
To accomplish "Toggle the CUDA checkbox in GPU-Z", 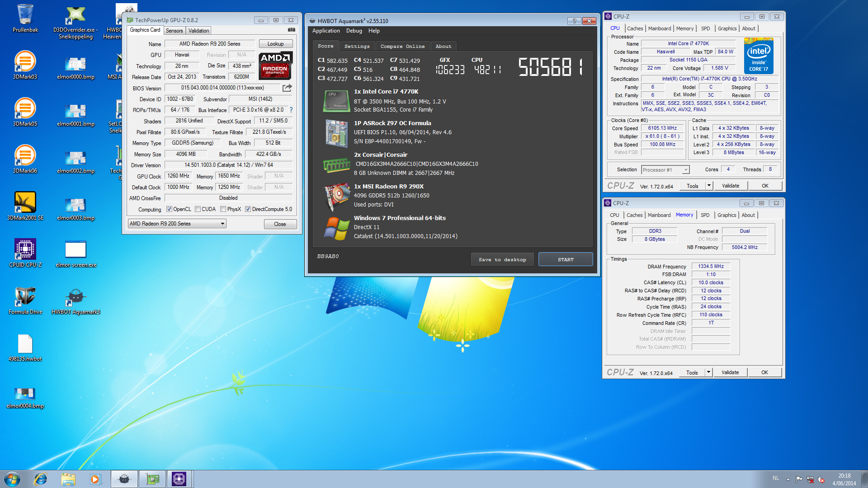I will pos(198,209).
